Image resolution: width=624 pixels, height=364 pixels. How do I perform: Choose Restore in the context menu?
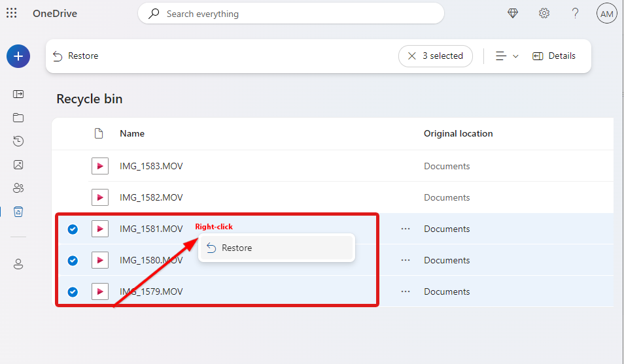click(277, 248)
